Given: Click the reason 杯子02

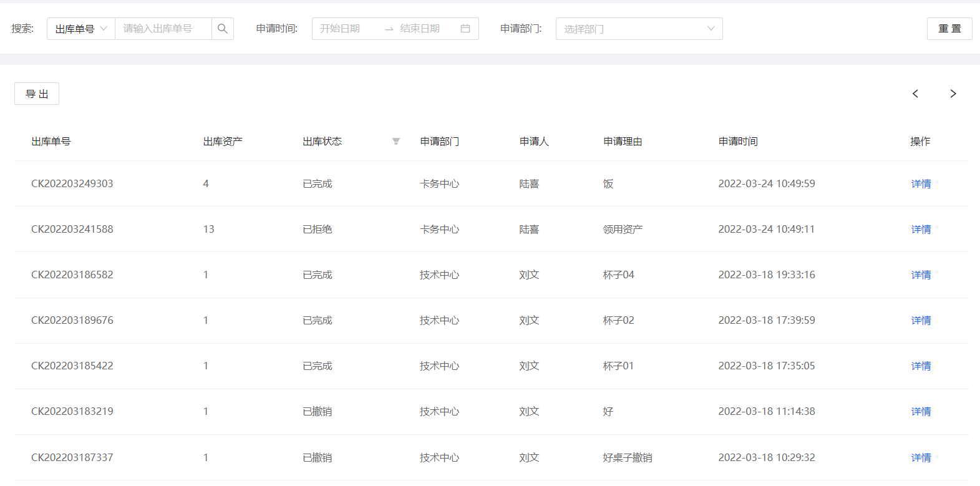Looking at the screenshot, I should pyautogui.click(x=619, y=320).
